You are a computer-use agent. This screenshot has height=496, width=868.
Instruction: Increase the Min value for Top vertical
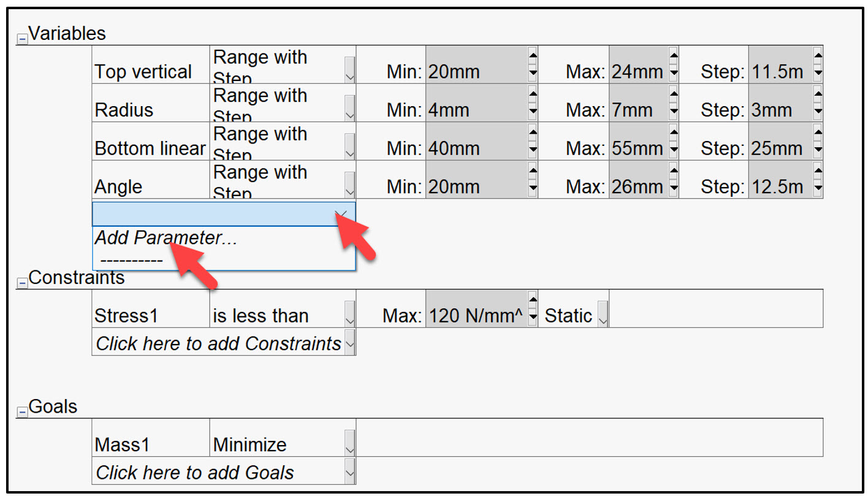click(532, 55)
